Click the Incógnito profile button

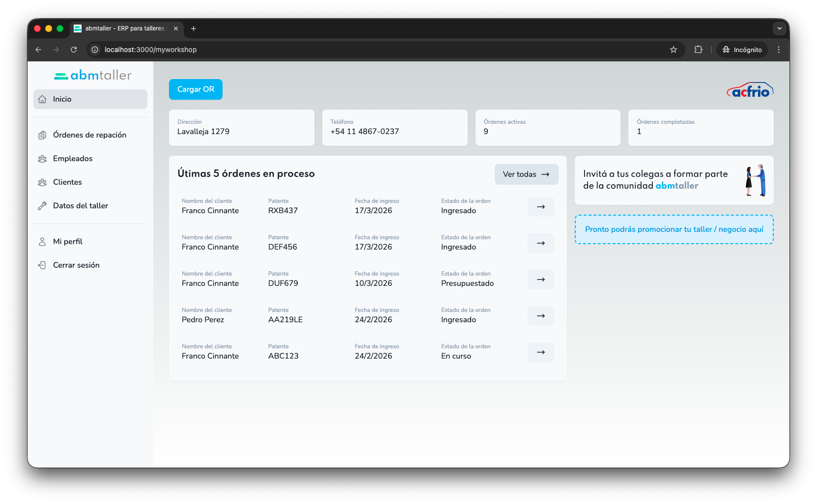(x=742, y=50)
